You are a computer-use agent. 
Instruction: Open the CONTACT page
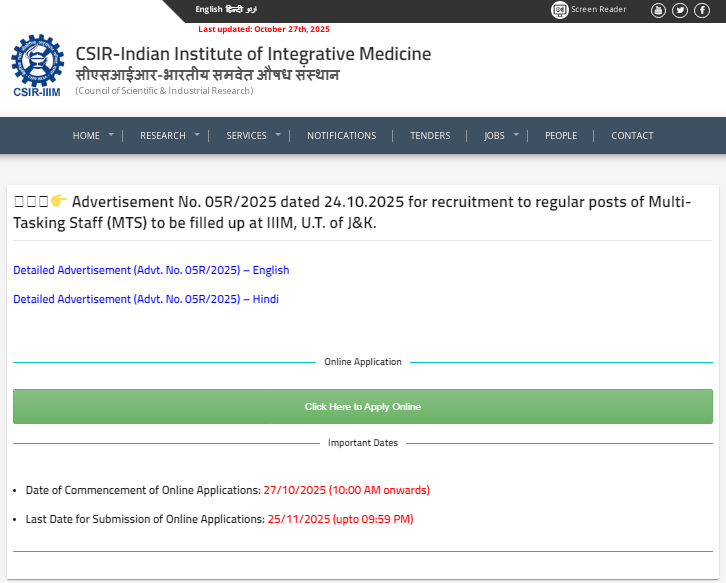632,136
